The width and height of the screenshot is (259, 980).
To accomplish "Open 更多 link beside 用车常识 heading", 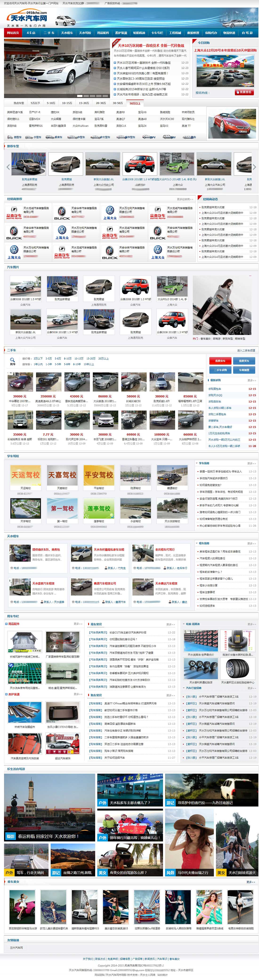I will [x=171, y=624].
